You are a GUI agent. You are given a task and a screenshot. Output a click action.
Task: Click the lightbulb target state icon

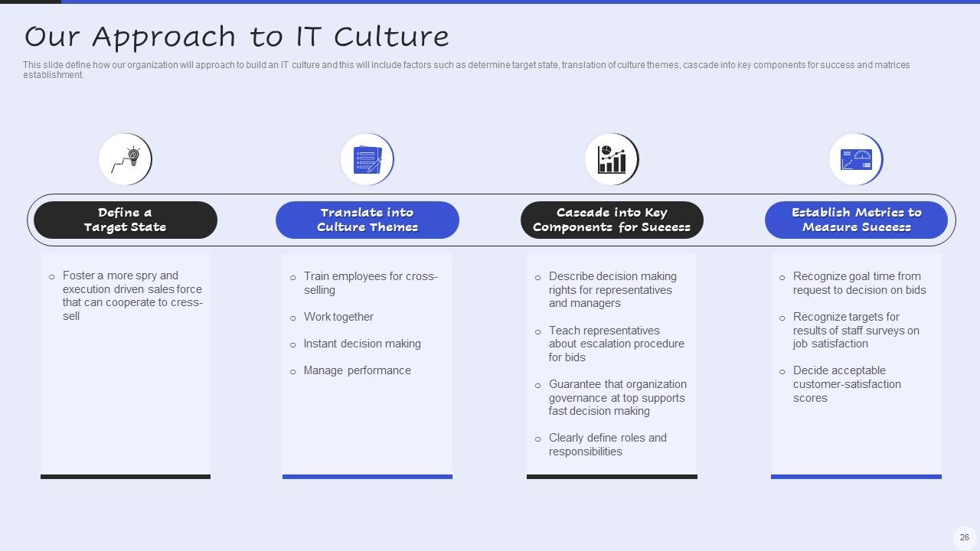tap(126, 159)
